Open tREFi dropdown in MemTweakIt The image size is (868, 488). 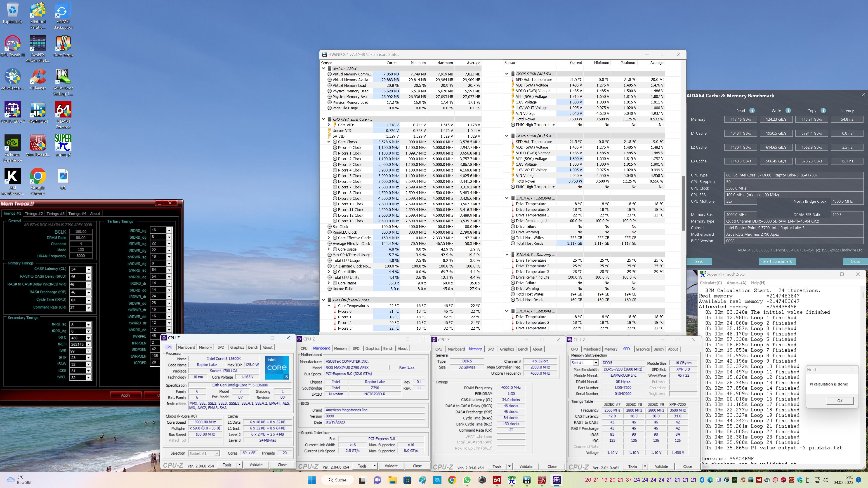89,344
